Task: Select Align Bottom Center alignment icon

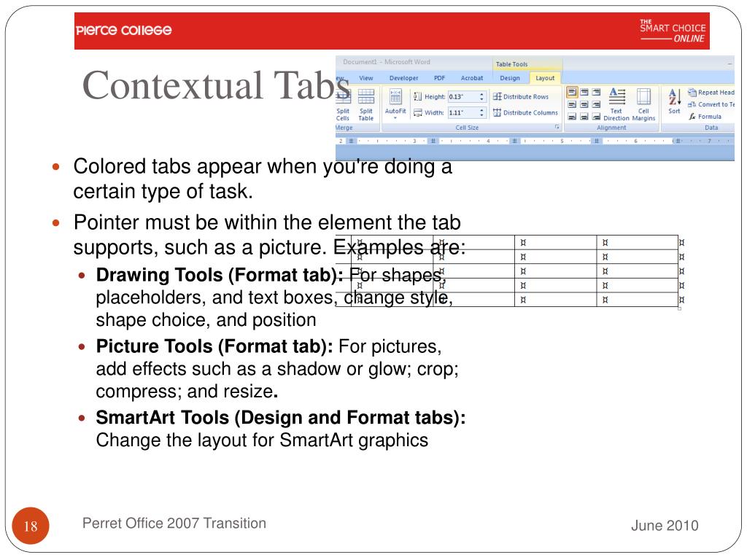Action: (584, 116)
